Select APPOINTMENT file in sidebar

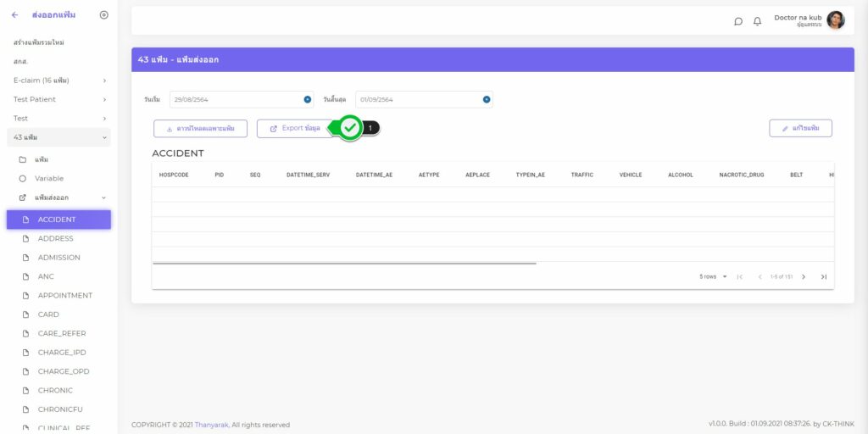coord(64,296)
